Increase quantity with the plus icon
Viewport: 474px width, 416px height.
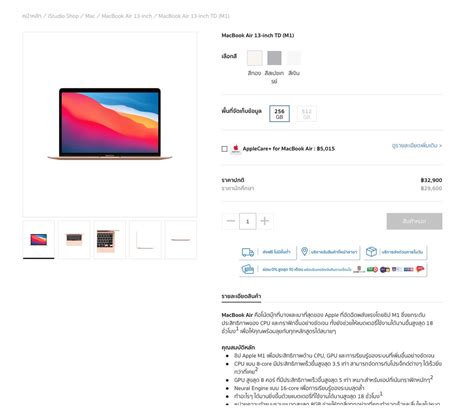point(265,221)
